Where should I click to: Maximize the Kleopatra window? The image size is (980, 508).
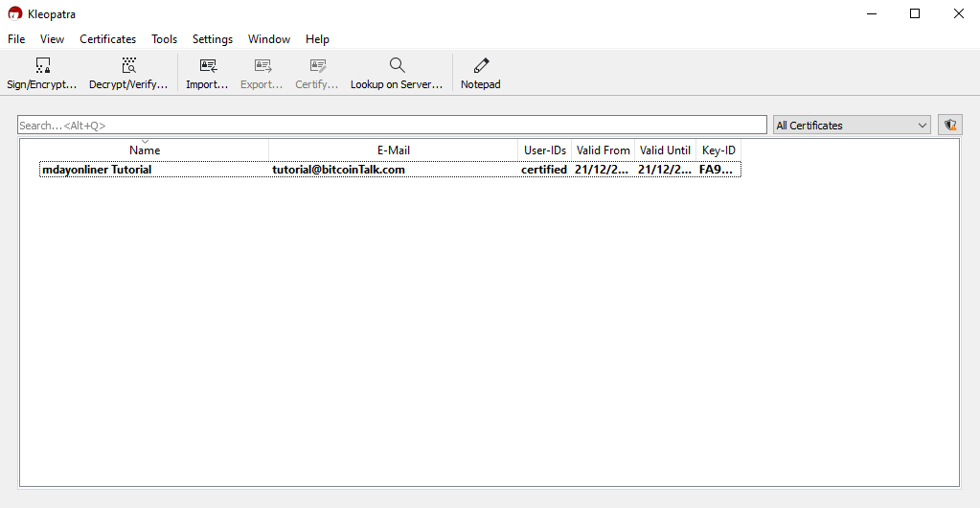[x=914, y=13]
